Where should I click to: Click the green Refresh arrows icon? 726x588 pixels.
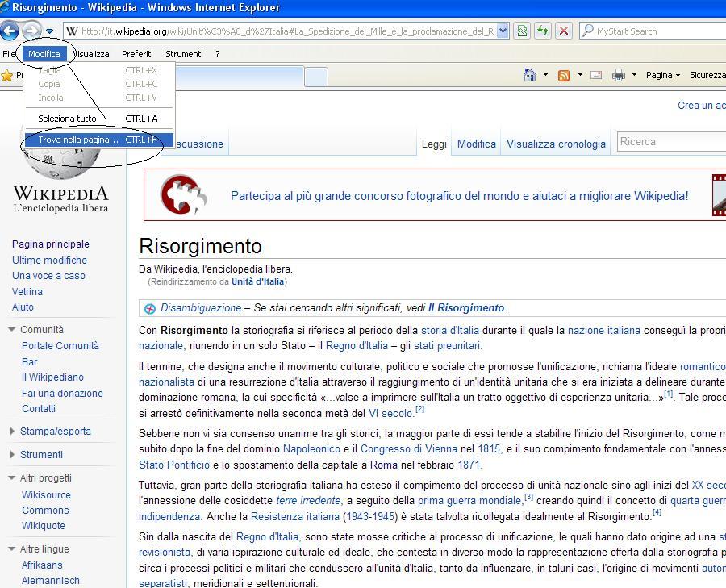(543, 31)
